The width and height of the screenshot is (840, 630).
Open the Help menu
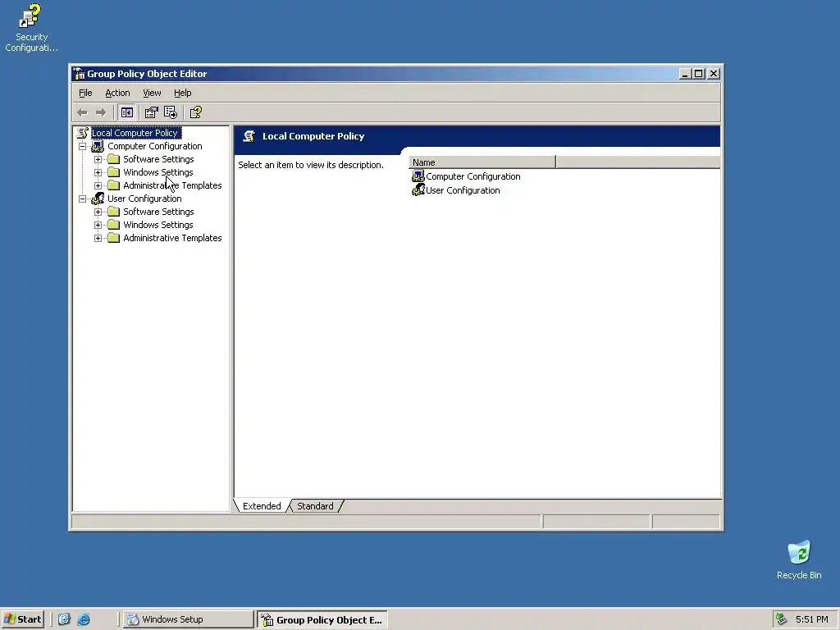click(183, 93)
